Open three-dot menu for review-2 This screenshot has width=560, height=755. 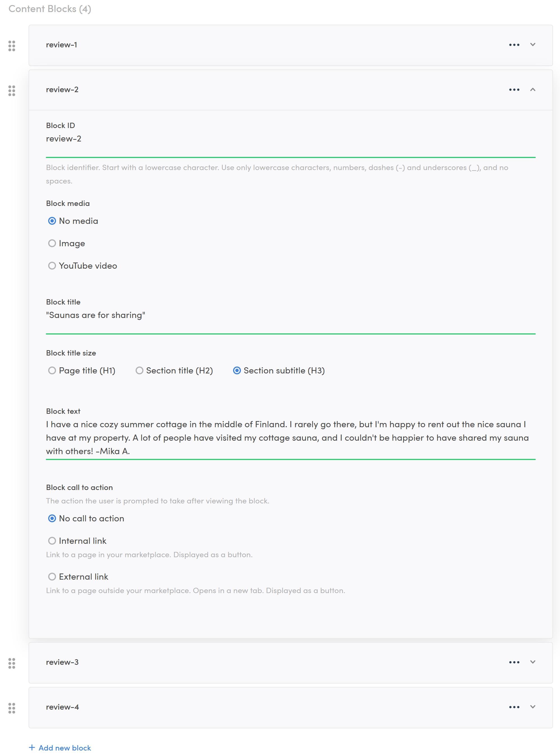[x=514, y=89]
